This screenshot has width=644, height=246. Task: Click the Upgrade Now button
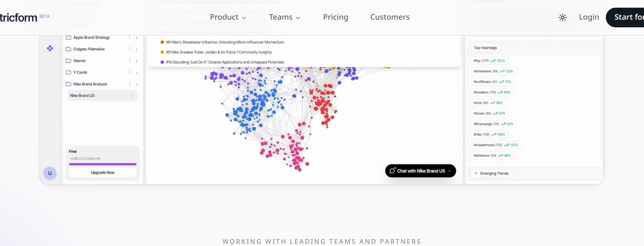click(103, 172)
